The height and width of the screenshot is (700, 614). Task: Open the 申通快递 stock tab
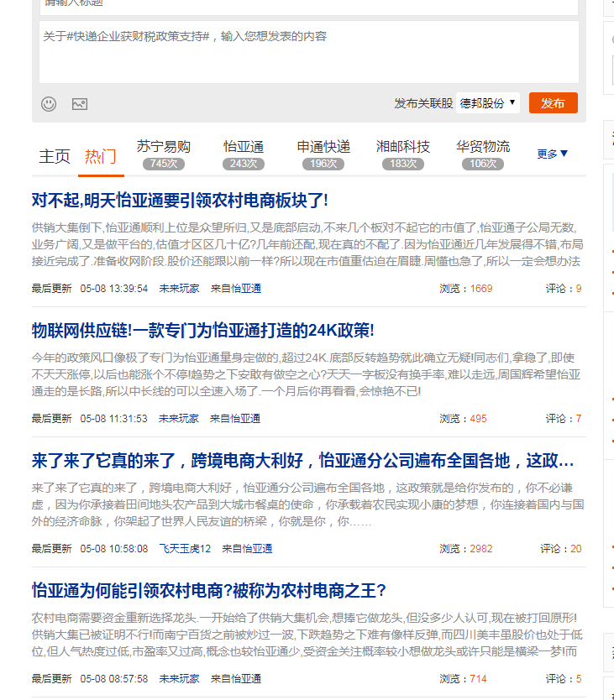click(323, 146)
